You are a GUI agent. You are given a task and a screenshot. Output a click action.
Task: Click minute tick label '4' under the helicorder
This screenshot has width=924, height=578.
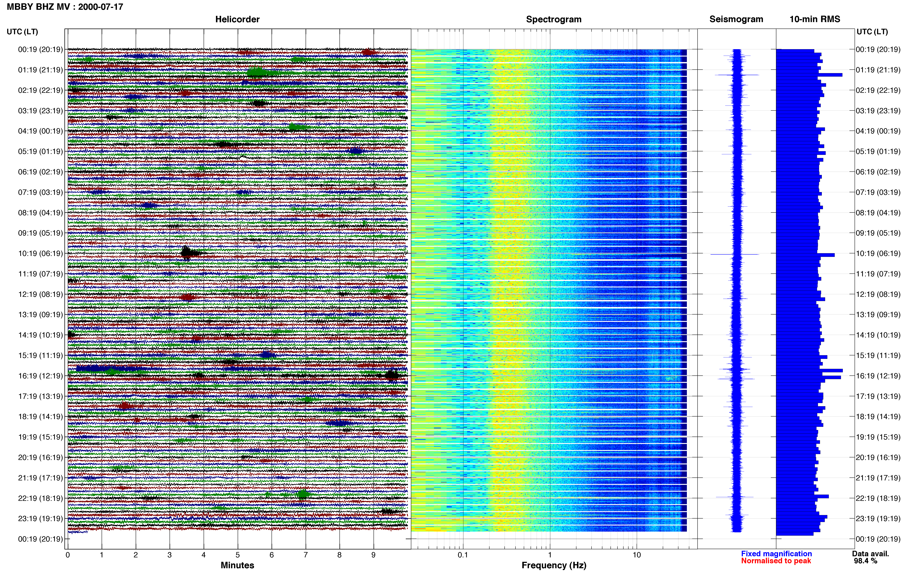[x=204, y=555]
